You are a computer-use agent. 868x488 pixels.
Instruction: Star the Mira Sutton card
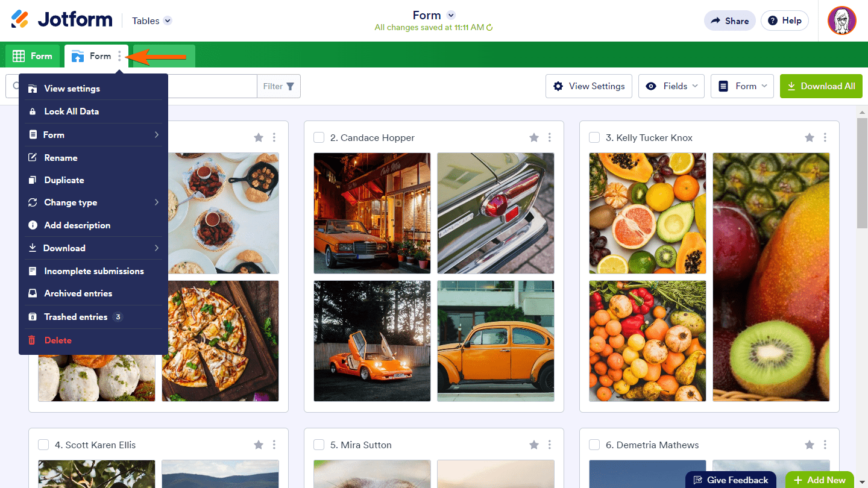coord(534,445)
